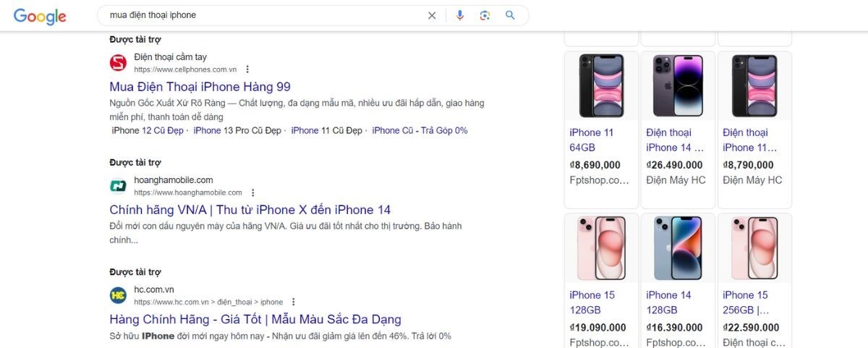Click the 'Điện thoại cầm tay' site name

click(171, 57)
